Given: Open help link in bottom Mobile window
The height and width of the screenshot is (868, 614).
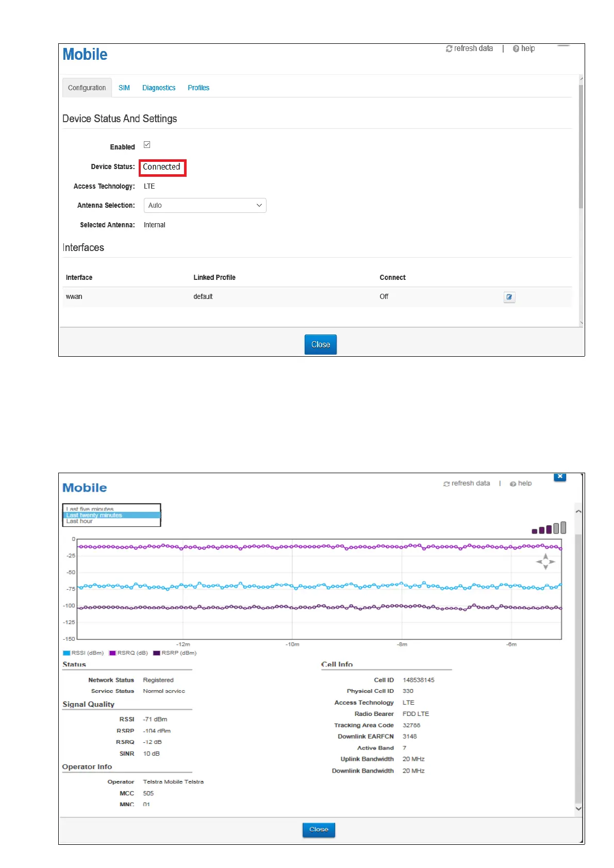Looking at the screenshot, I should click(525, 483).
